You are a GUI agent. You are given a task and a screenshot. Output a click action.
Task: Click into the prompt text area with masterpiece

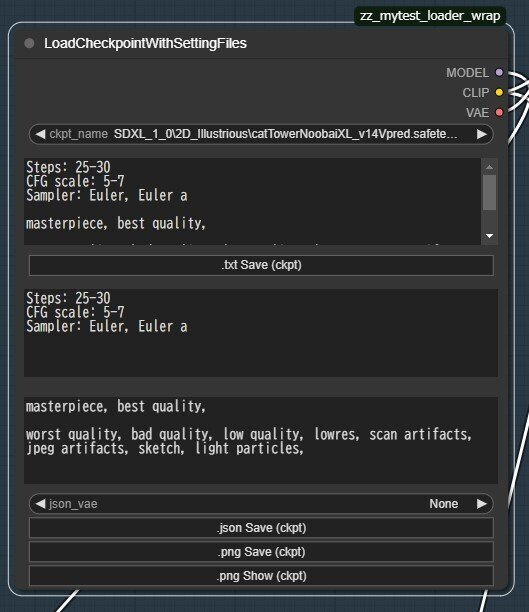(x=261, y=440)
